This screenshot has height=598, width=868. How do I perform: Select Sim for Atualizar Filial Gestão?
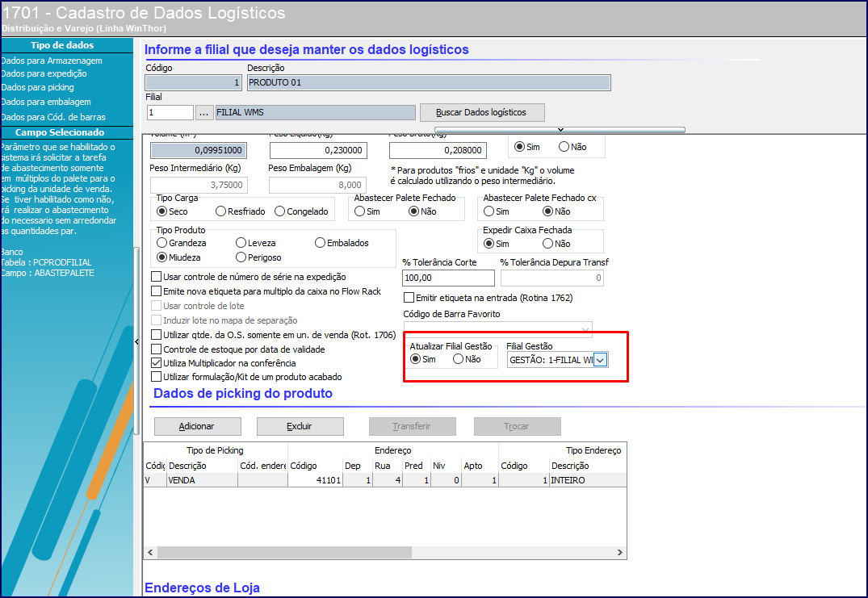[423, 359]
